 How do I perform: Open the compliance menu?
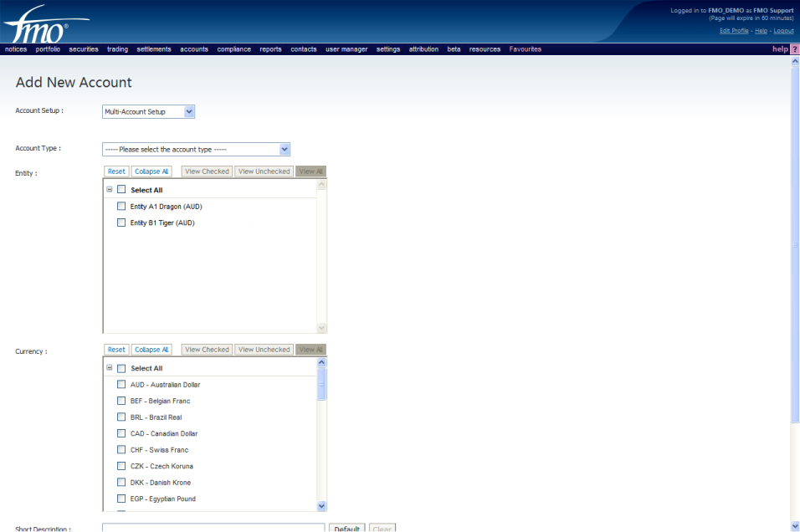[233, 49]
